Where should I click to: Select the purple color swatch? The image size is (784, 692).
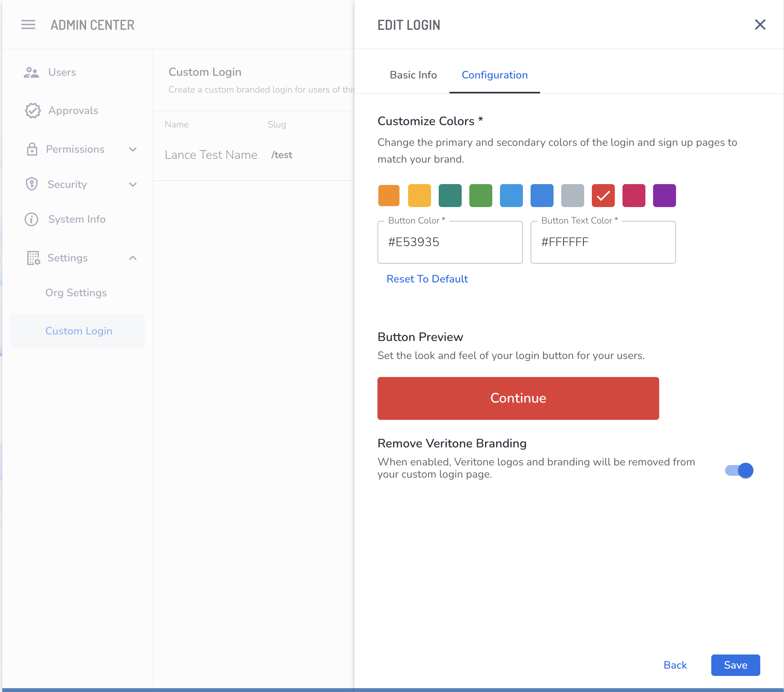pyautogui.click(x=664, y=196)
